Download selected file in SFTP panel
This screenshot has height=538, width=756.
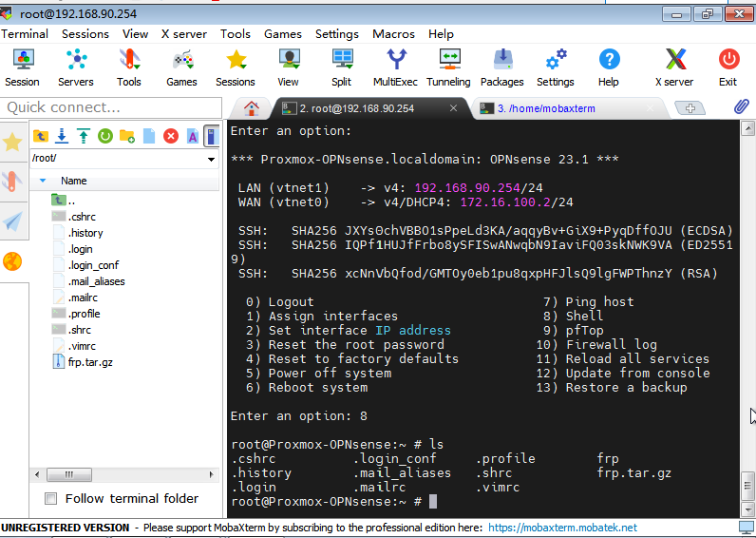coord(62,136)
